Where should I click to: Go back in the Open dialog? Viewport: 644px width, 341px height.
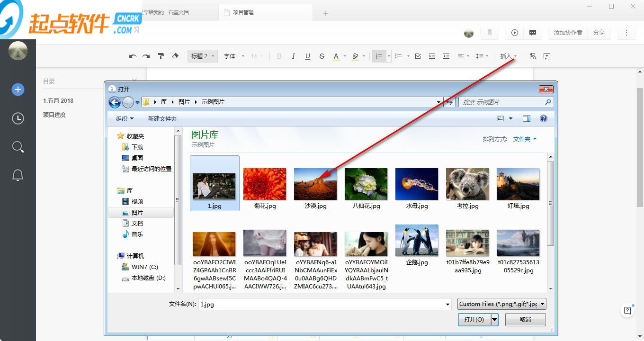(x=114, y=102)
